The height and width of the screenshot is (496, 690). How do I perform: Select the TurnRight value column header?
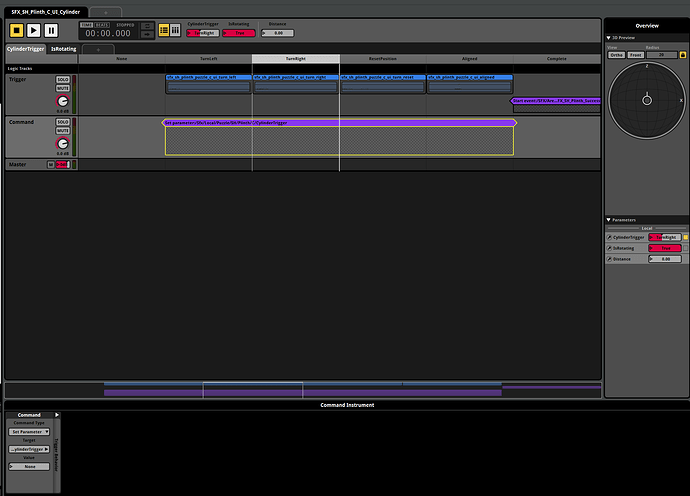[296, 59]
